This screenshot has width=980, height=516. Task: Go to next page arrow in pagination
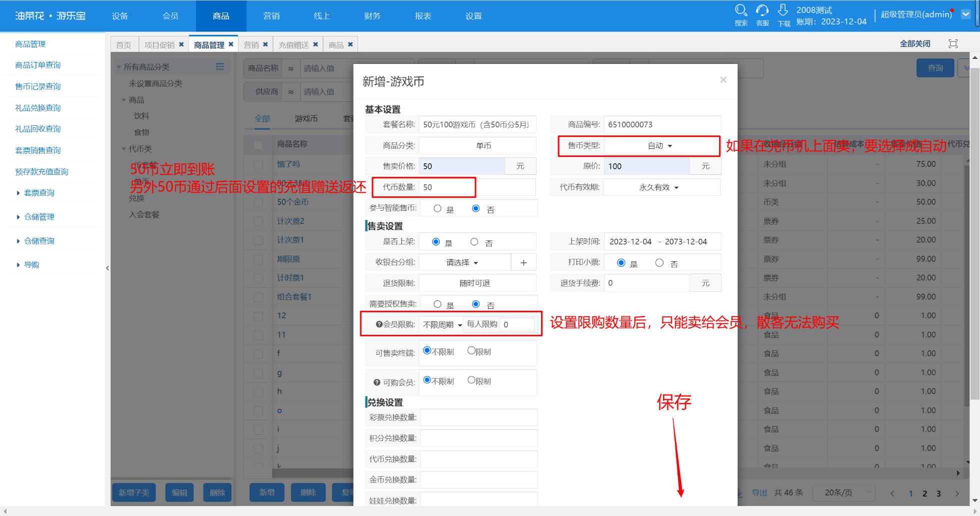click(957, 494)
